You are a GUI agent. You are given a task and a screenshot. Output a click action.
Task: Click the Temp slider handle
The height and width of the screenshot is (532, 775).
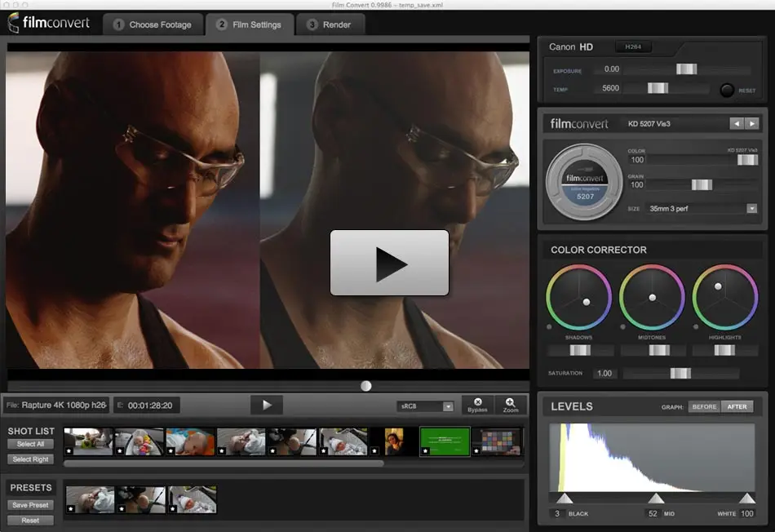pyautogui.click(x=658, y=88)
